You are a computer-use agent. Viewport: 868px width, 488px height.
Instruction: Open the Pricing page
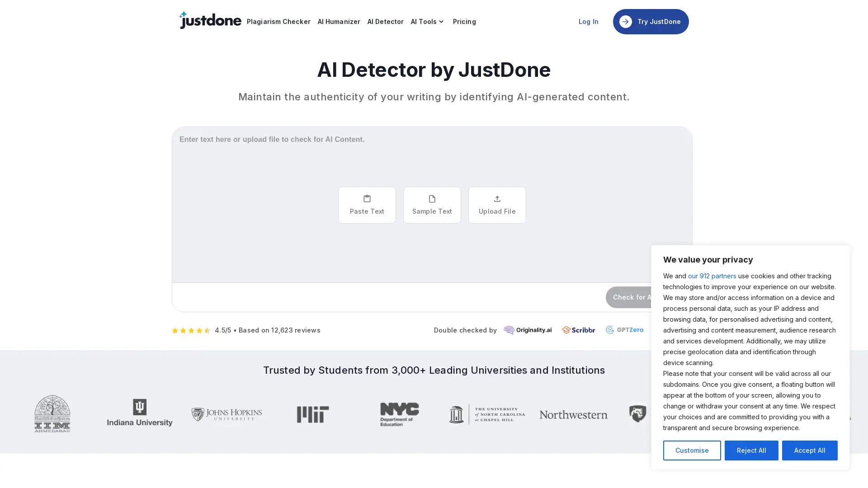(x=464, y=22)
